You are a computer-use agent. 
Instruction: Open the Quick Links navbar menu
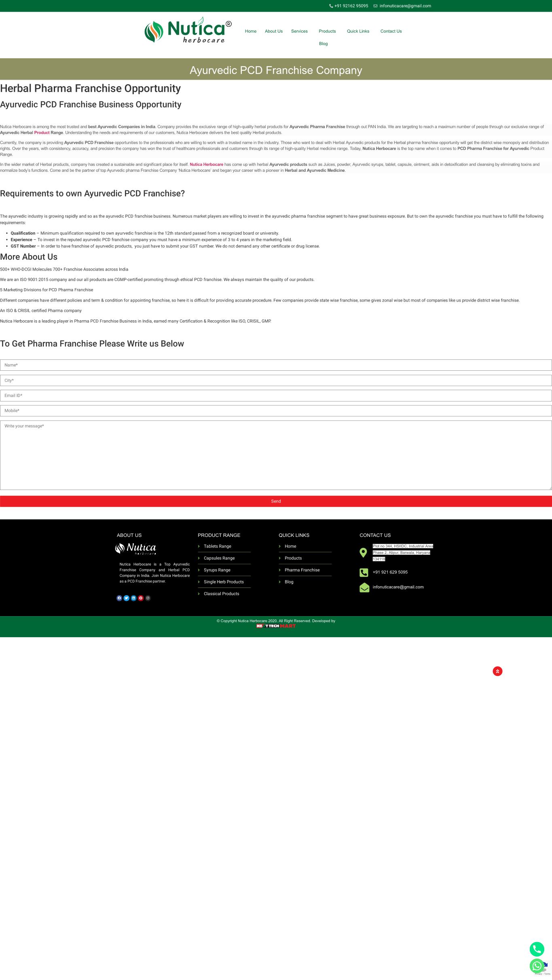click(x=358, y=31)
